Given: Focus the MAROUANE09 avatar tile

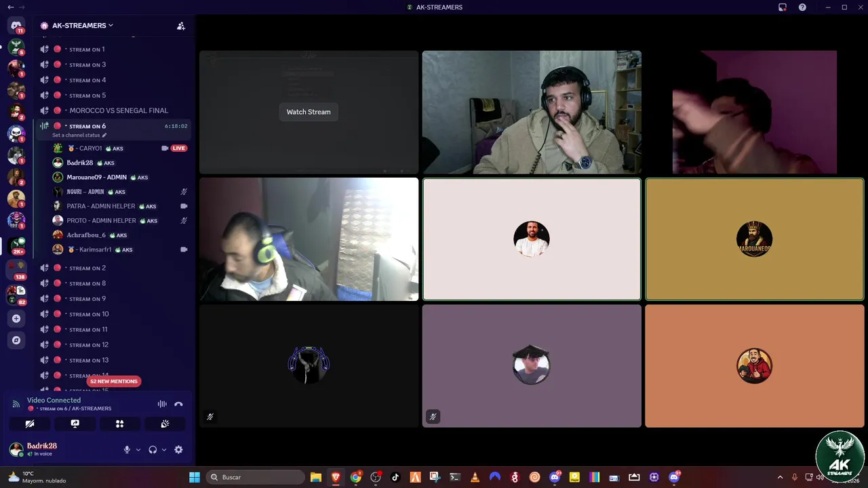Looking at the screenshot, I should [x=754, y=239].
